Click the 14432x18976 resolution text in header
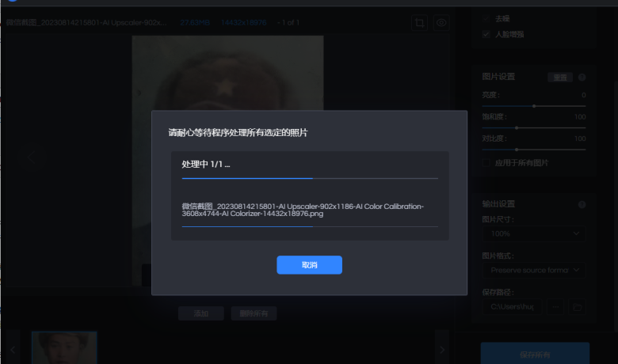618x364 pixels. click(243, 23)
